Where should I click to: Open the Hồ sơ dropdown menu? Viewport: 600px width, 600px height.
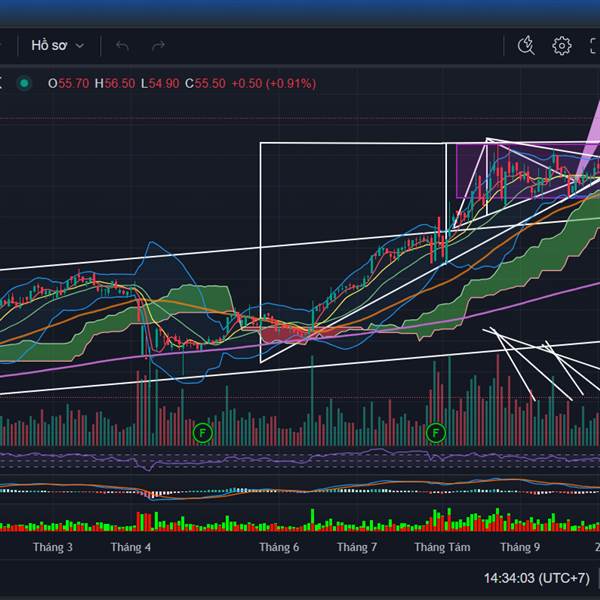[57, 45]
